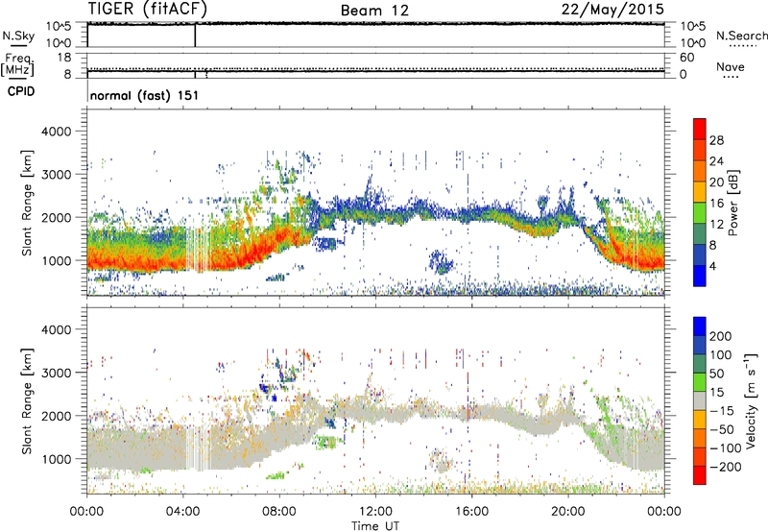768x532 pixels.
Task: Click the 16:00 time tick label
Action: tap(471, 512)
